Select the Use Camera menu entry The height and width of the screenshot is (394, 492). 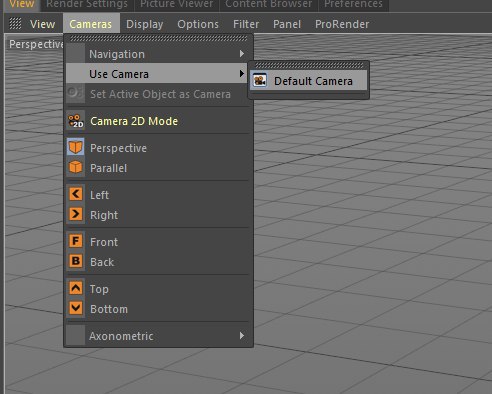(x=158, y=74)
